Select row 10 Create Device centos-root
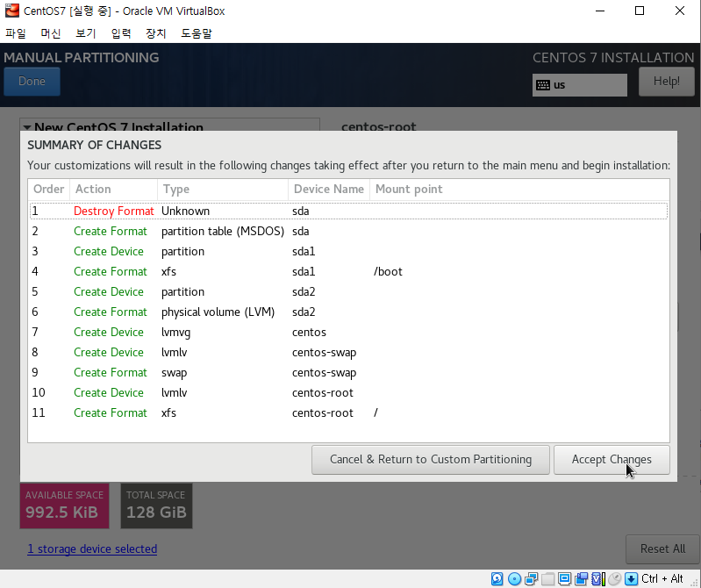Viewport: 701px width, 588px height. pyautogui.click(x=348, y=392)
